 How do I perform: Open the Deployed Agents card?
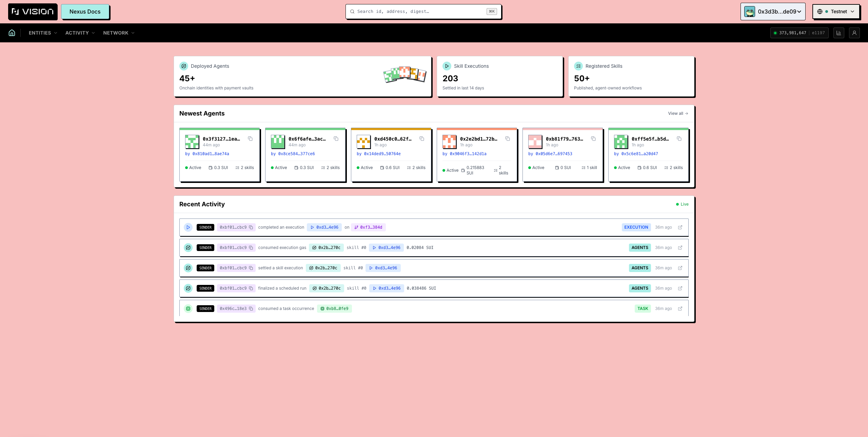click(302, 77)
